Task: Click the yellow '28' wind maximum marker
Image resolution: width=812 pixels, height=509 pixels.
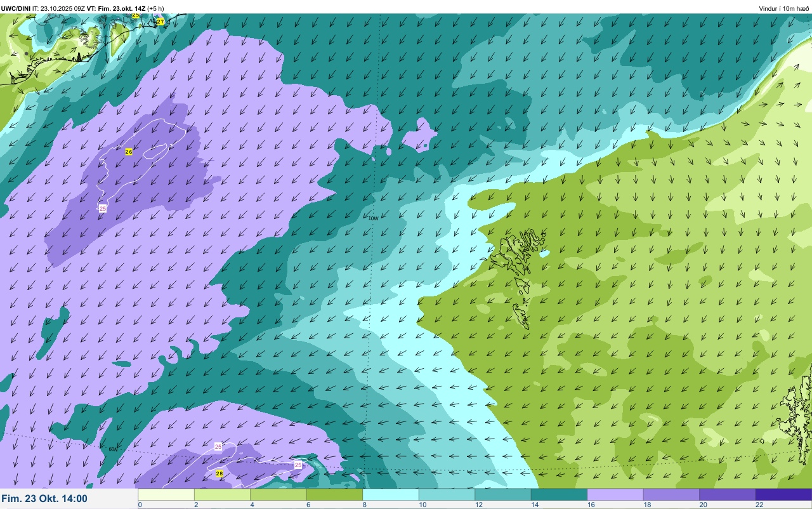Action: tap(219, 473)
